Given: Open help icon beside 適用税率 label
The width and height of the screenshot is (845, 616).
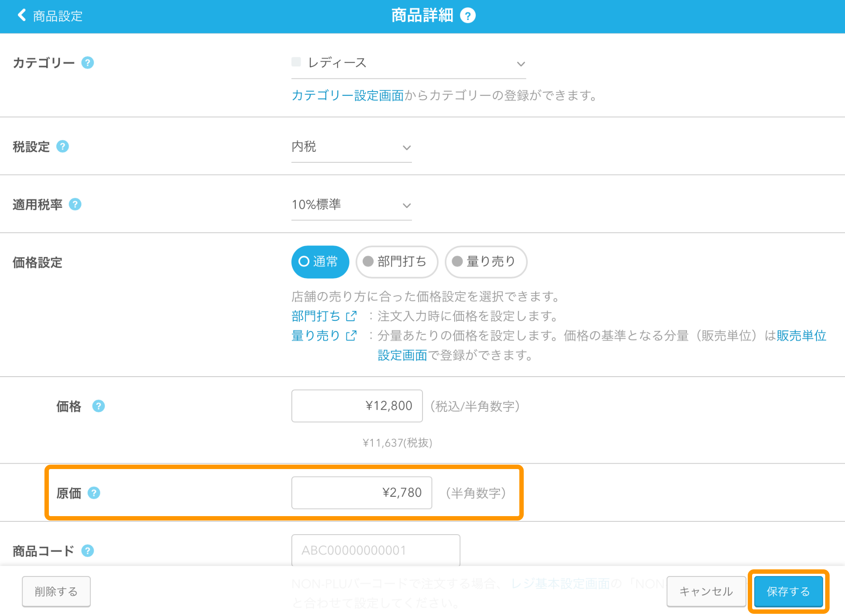Looking at the screenshot, I should (x=75, y=205).
